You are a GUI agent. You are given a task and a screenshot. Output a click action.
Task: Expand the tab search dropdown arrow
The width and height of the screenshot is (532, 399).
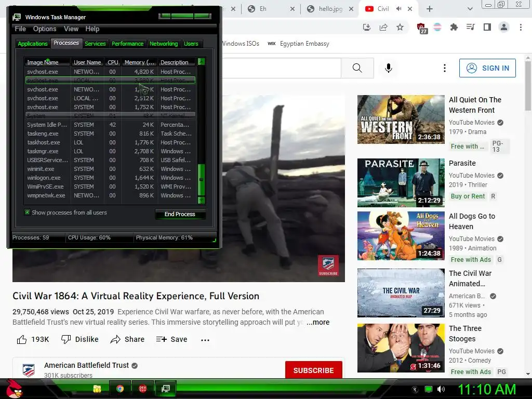tap(470, 9)
